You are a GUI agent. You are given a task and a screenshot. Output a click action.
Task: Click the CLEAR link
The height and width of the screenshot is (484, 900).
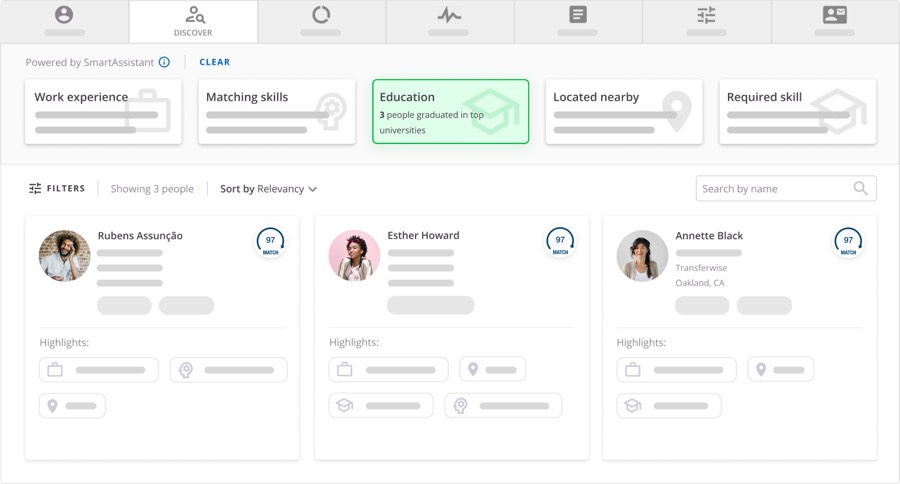pos(215,62)
